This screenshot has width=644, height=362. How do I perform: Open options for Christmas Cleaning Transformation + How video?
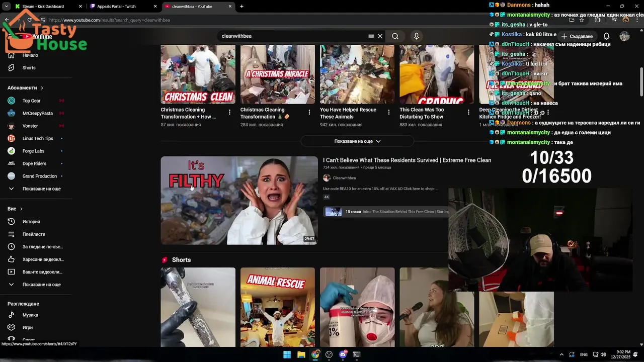229,112
